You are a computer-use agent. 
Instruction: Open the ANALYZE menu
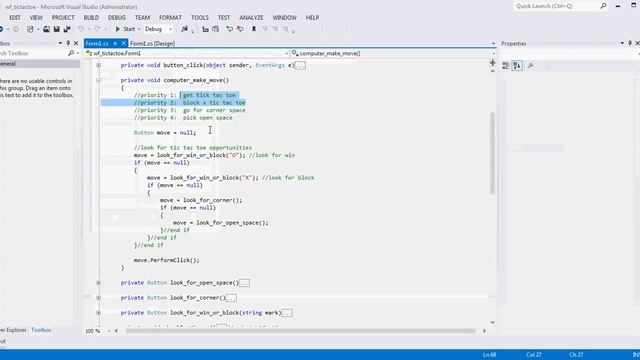pos(251,18)
